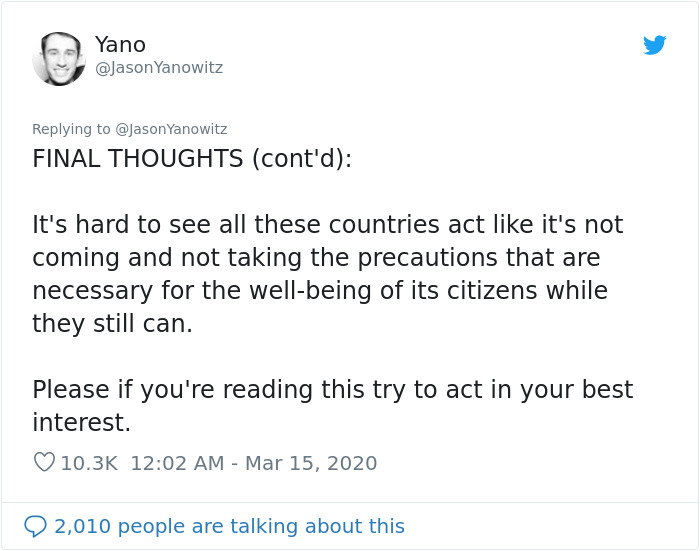
Task: Click the speech bubble conversation icon
Action: pos(35,526)
